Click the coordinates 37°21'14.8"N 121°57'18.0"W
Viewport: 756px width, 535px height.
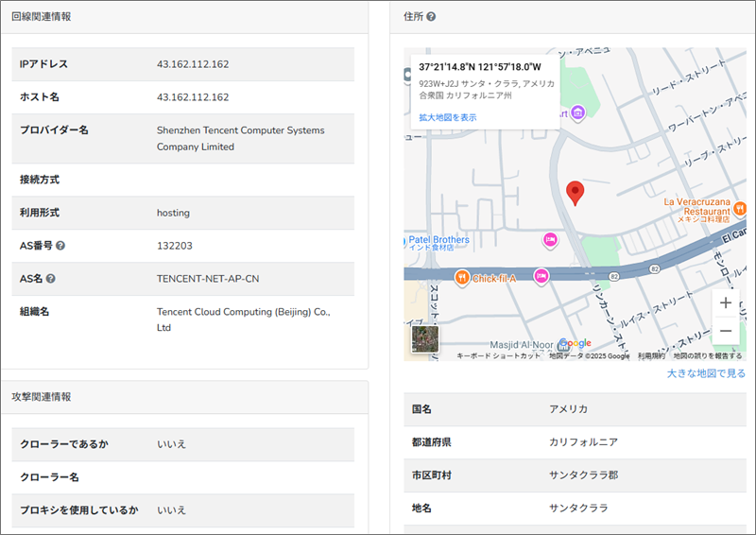pos(480,67)
